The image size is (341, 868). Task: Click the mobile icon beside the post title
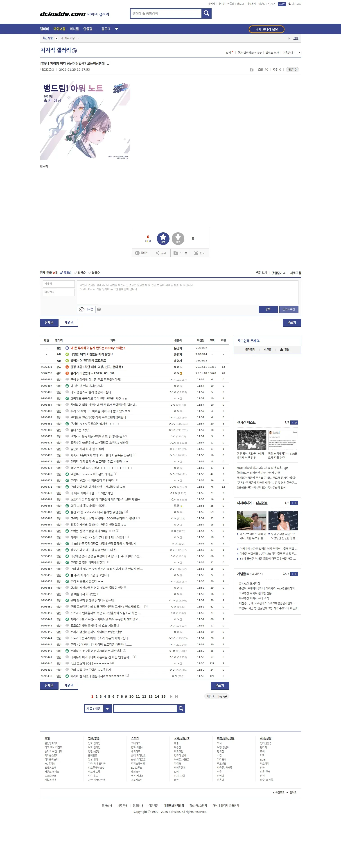[x=108, y=63]
